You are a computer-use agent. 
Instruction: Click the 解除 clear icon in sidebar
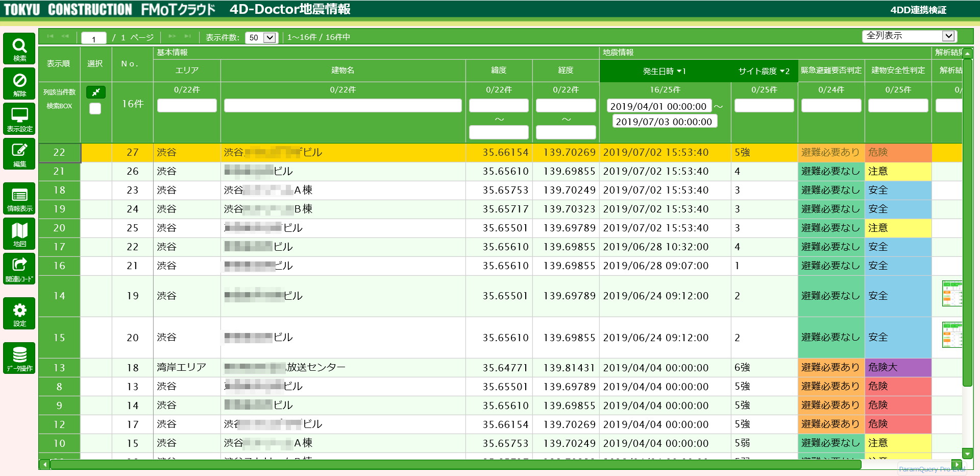click(x=19, y=84)
